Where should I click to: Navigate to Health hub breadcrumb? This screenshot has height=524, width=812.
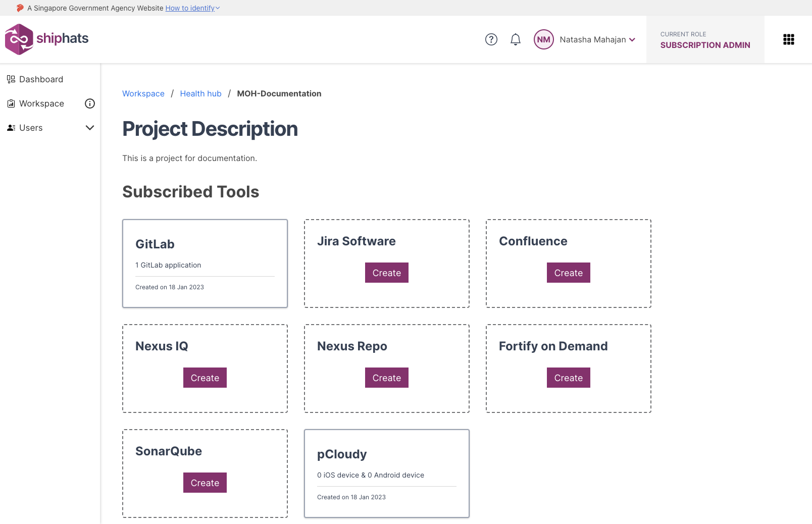[200, 93]
